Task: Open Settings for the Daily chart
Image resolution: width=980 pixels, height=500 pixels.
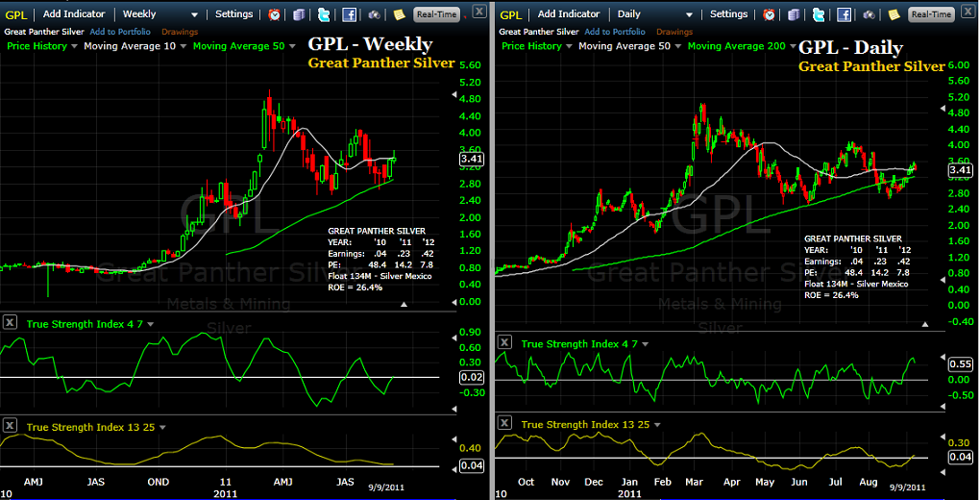Action: pyautogui.click(x=728, y=13)
